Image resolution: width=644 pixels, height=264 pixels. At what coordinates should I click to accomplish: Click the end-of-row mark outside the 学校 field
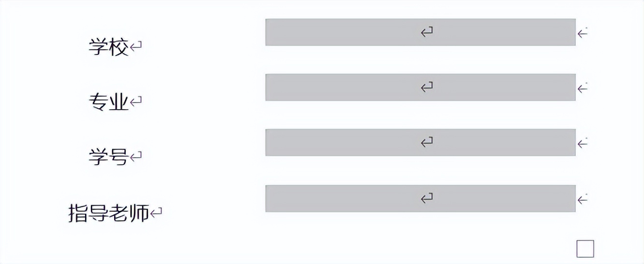[583, 33]
